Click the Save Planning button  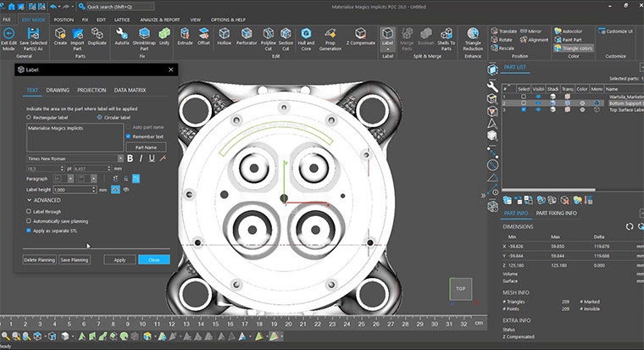pos(75,260)
